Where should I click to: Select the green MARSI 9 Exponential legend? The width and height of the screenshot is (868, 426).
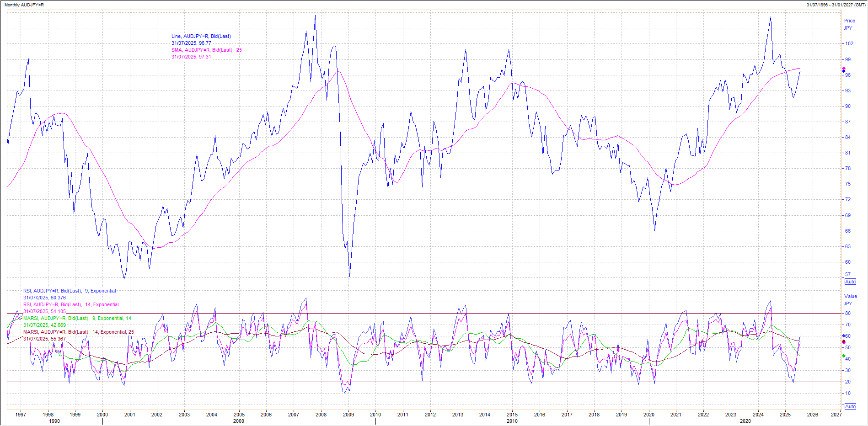point(77,318)
